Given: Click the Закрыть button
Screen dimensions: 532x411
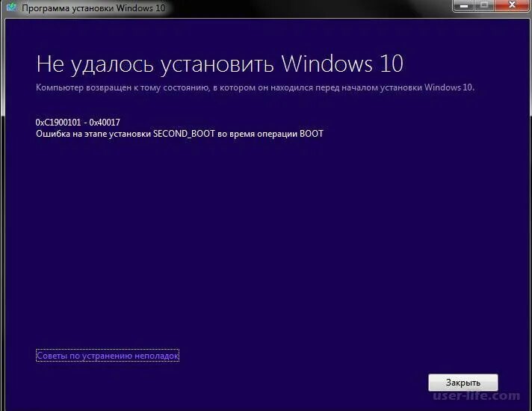Looking at the screenshot, I should point(463,383).
